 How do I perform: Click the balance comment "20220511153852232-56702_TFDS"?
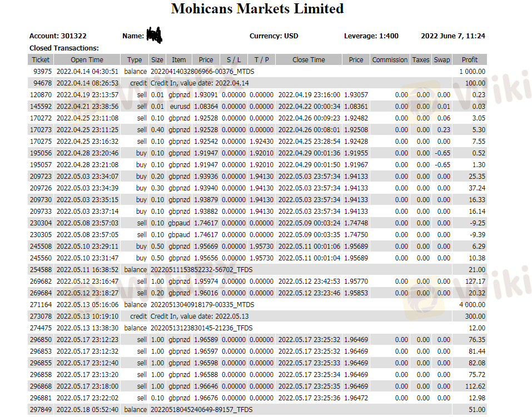pos(202,270)
